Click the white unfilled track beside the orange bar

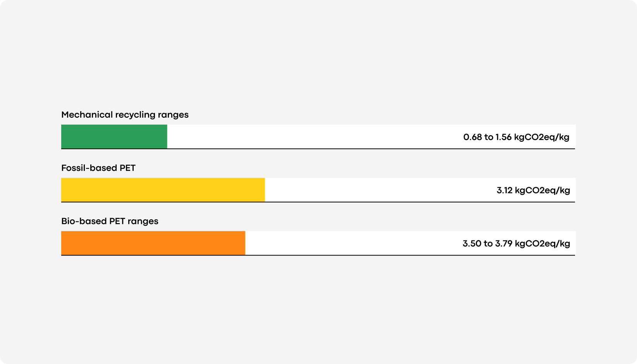pyautogui.click(x=410, y=243)
